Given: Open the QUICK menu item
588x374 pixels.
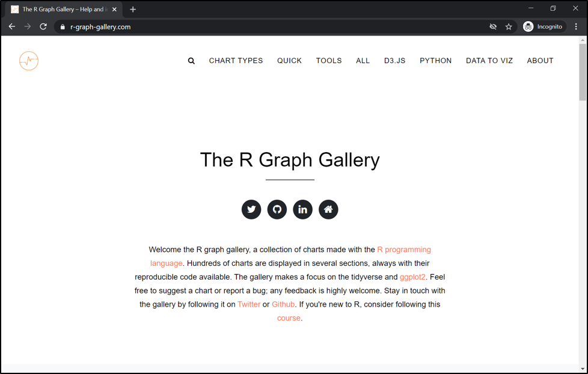Looking at the screenshot, I should [x=290, y=61].
